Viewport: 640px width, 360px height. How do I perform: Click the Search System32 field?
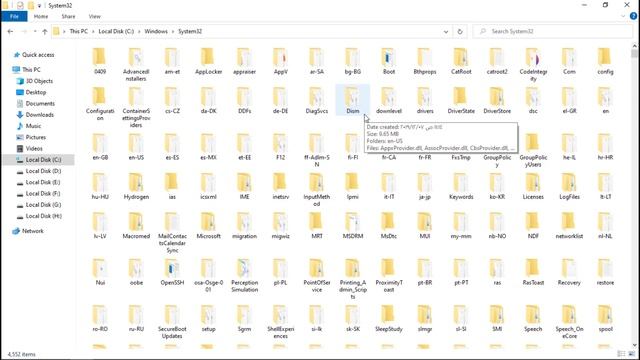(x=553, y=31)
